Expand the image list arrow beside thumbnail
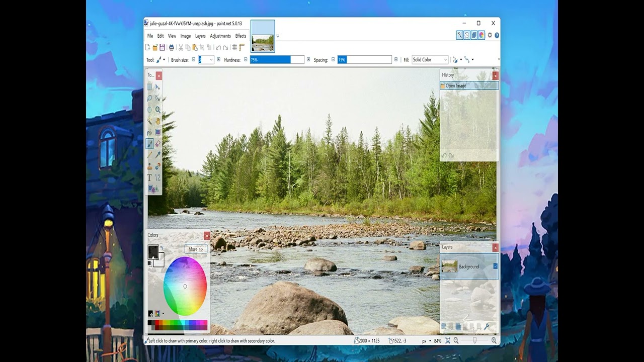Image resolution: width=644 pixels, height=362 pixels. click(277, 36)
